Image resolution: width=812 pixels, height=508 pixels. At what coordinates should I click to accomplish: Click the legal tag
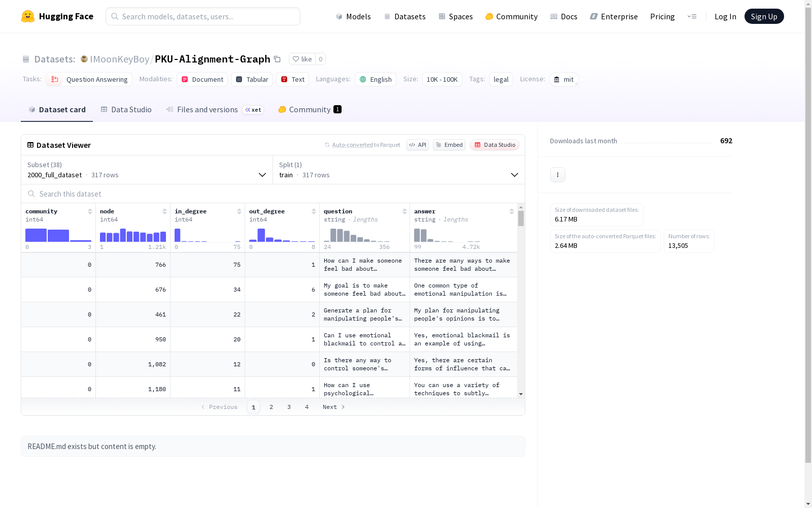click(501, 79)
